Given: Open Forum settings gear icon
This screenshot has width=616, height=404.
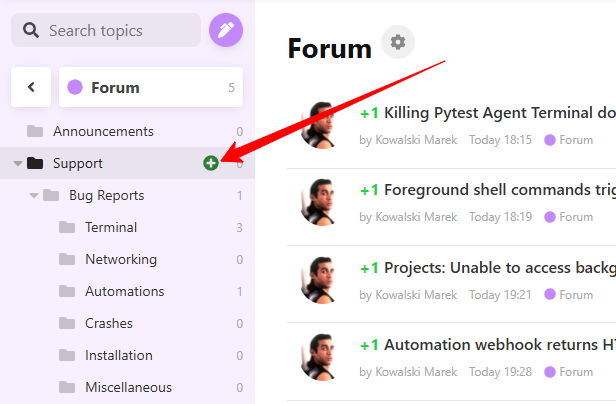Looking at the screenshot, I should coord(398,42).
